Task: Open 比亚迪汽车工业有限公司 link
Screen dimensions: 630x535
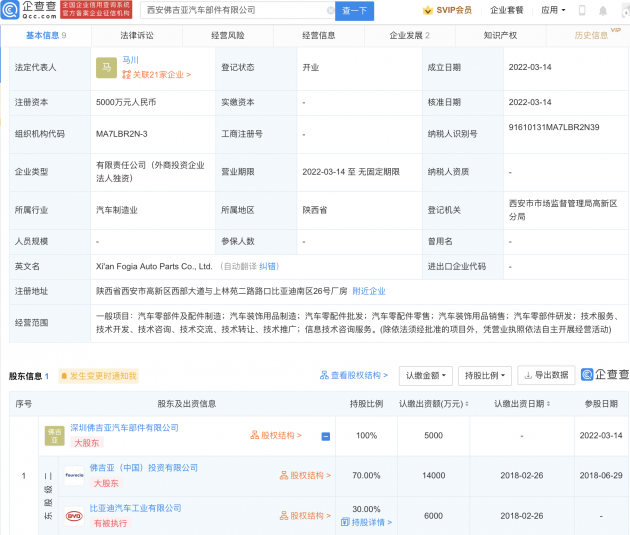Action: (x=135, y=508)
